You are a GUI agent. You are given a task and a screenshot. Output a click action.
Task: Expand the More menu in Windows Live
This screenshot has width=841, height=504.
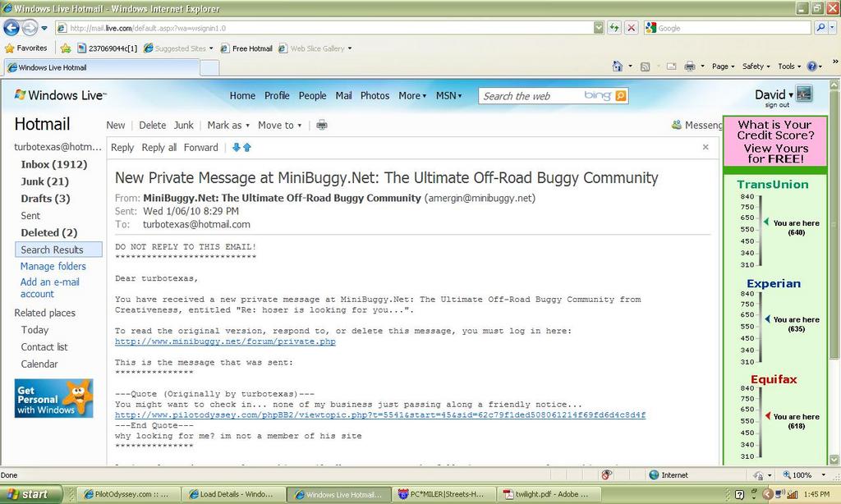412,95
